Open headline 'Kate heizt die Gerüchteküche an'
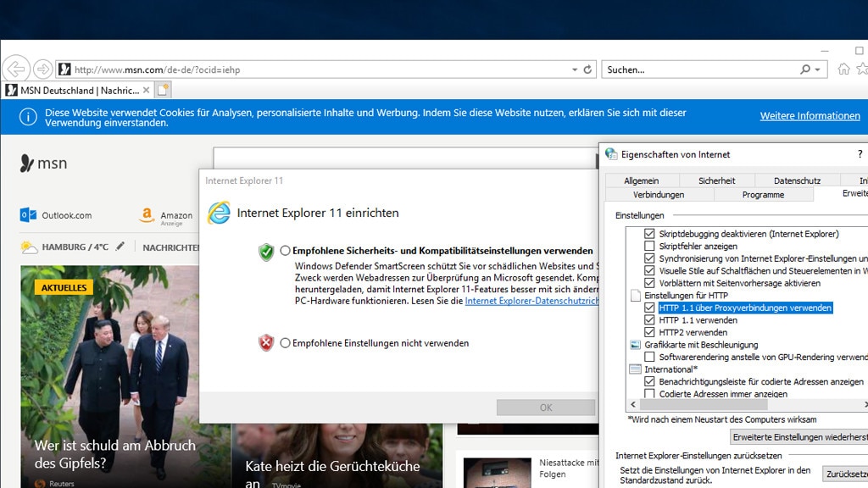This screenshot has width=868, height=488. (x=332, y=474)
